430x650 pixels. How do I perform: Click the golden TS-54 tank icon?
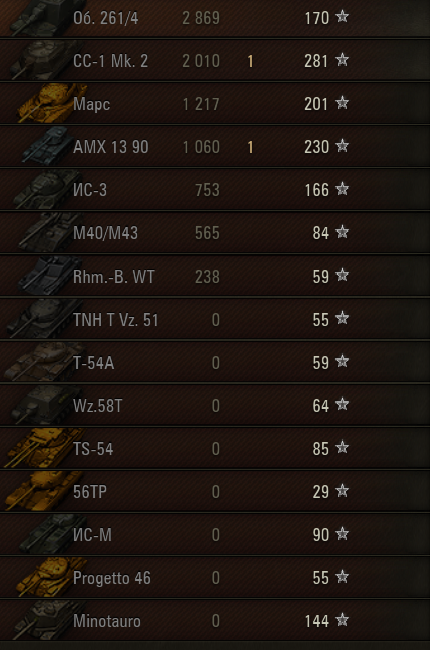click(x=44, y=448)
